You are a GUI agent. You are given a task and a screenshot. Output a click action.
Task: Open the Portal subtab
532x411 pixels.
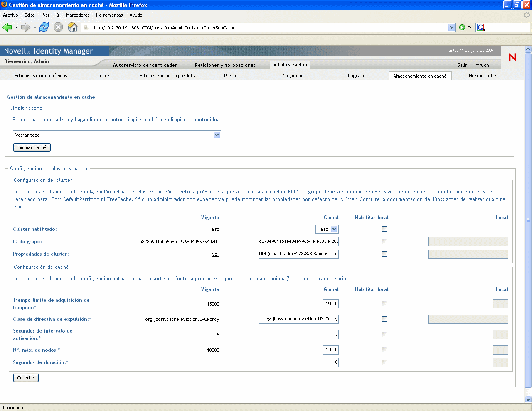[230, 76]
